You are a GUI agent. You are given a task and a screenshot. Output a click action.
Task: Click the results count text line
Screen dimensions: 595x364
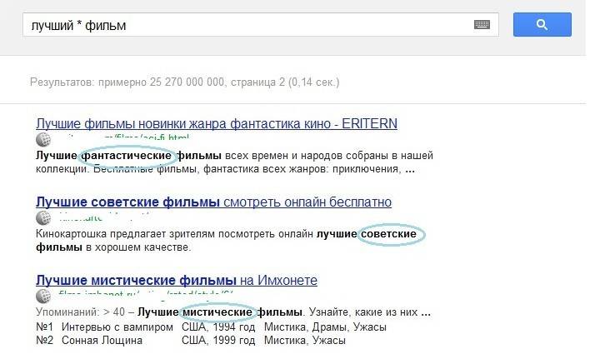184,82
